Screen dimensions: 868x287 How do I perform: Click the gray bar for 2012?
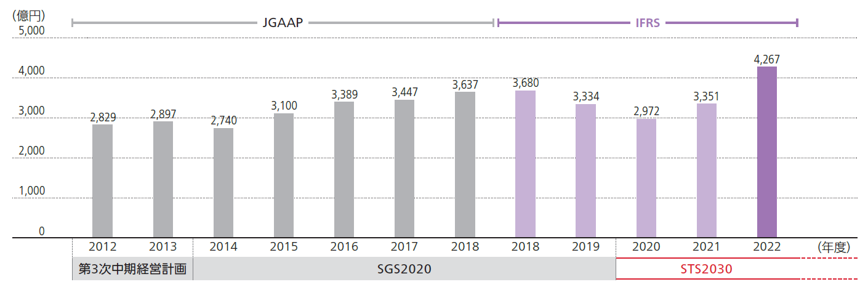click(103, 181)
